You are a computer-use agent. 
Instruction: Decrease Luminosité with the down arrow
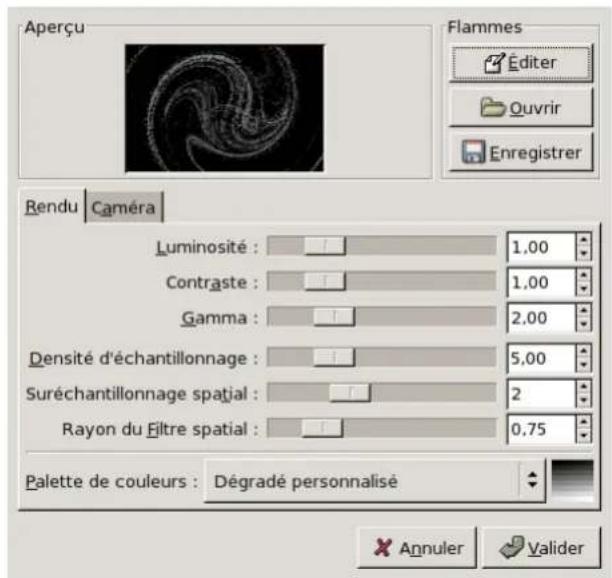(584, 254)
